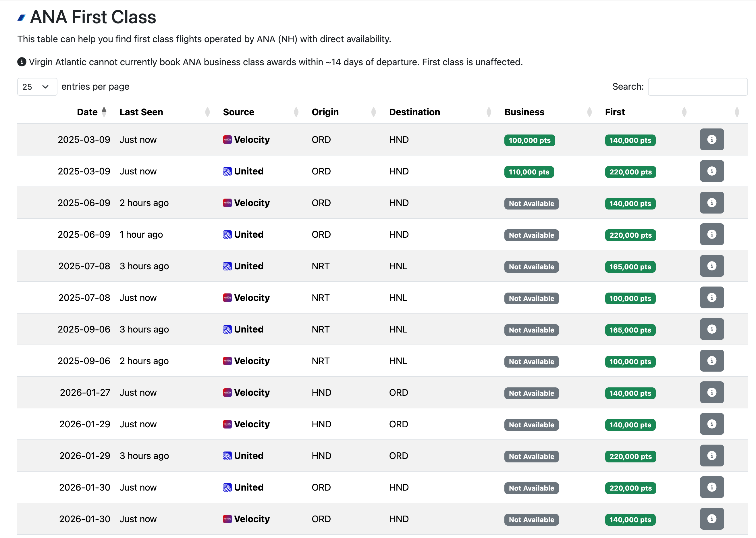
Task: Click the ANA logo beside the page title
Action: coord(22,18)
